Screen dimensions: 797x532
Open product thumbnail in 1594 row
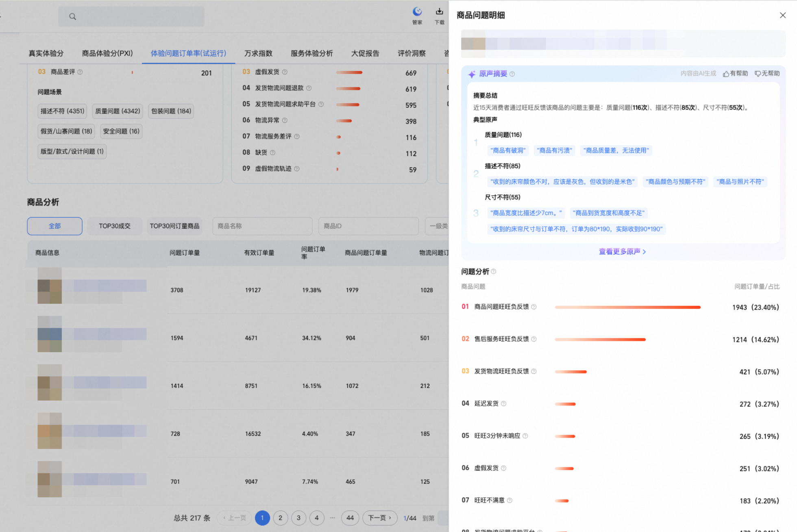point(50,334)
